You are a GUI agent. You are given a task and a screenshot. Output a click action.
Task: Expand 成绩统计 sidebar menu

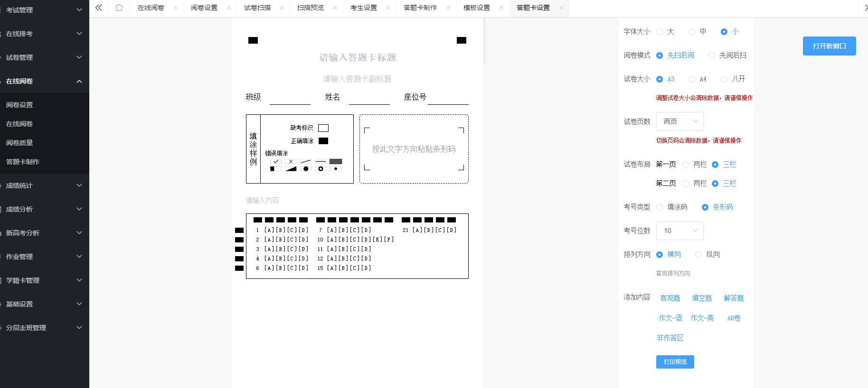pos(45,185)
